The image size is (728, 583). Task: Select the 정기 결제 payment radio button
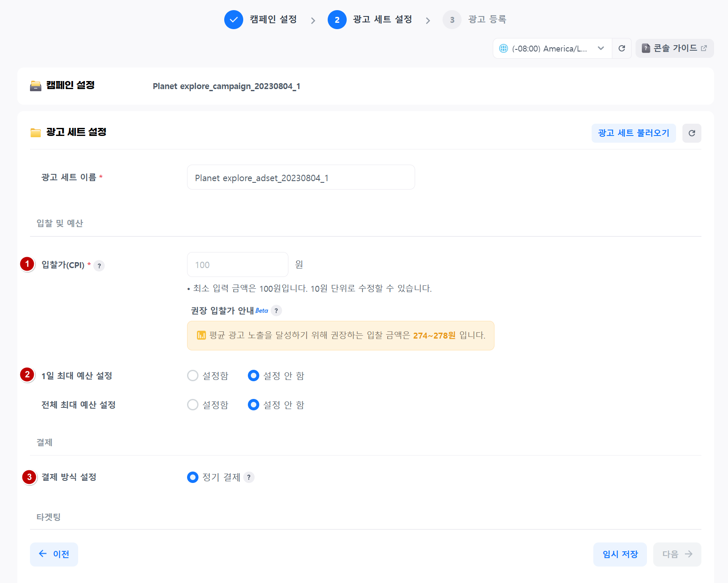click(193, 477)
